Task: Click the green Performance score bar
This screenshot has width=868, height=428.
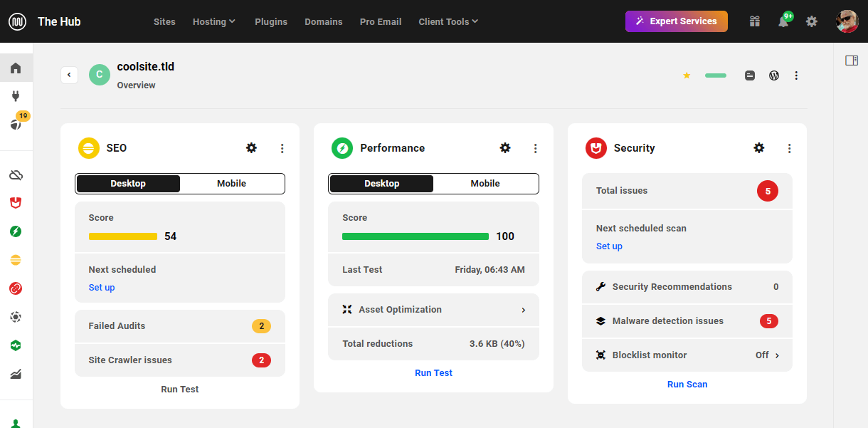Action: pos(416,236)
